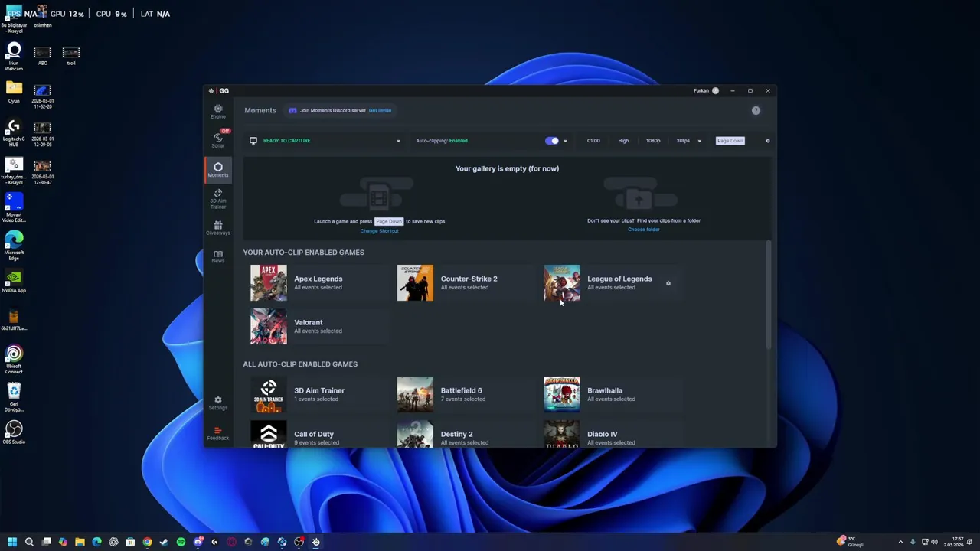This screenshot has height=551, width=980.
Task: Open the Counter-Strike 2 game card
Action: tap(467, 283)
